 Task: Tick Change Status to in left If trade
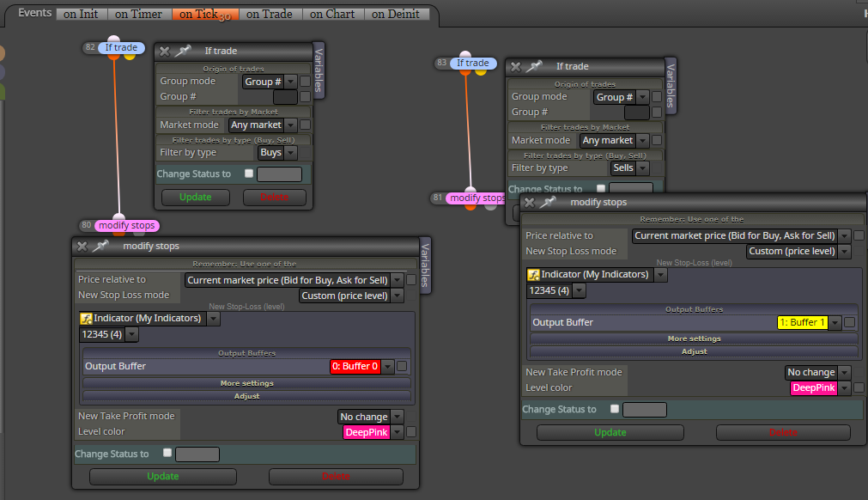coord(249,174)
